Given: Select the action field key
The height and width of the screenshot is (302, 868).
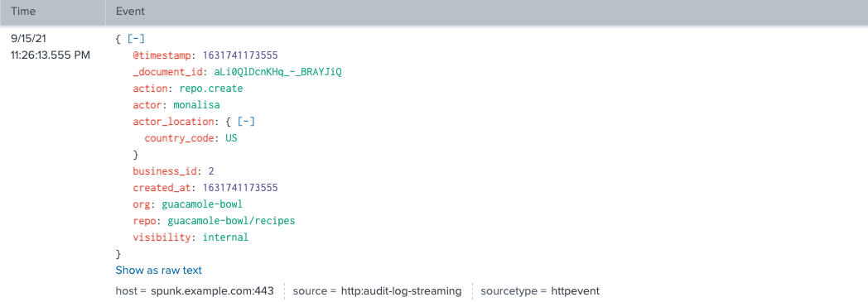Looking at the screenshot, I should [x=150, y=89].
